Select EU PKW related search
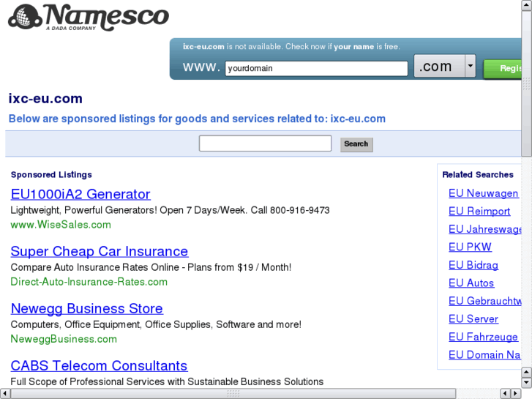This screenshot has height=399, width=532. pyautogui.click(x=470, y=247)
